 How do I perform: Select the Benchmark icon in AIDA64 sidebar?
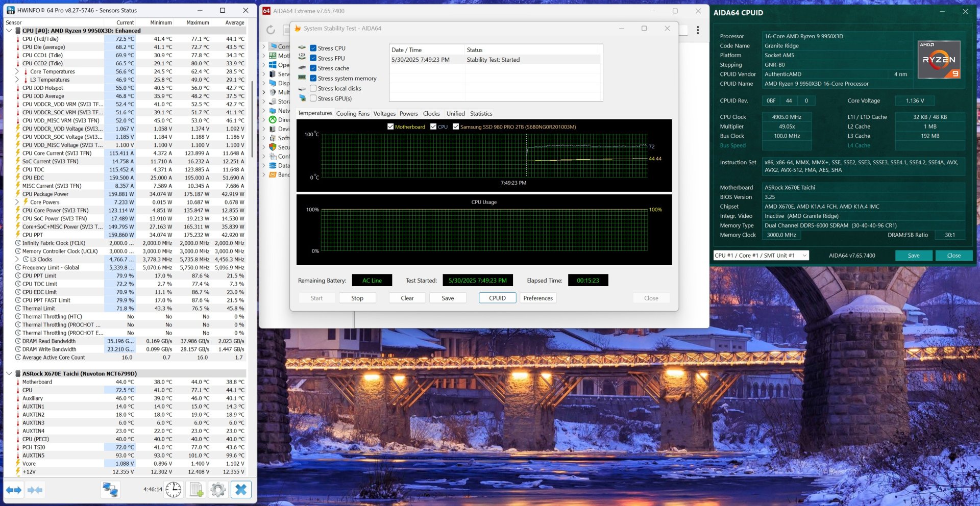point(273,175)
